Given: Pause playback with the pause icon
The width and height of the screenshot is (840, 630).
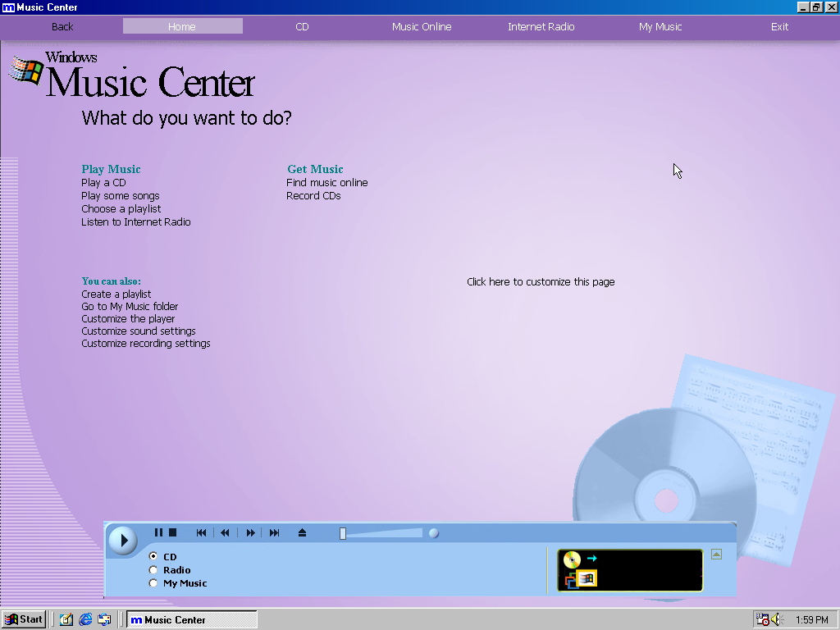Looking at the screenshot, I should click(158, 533).
